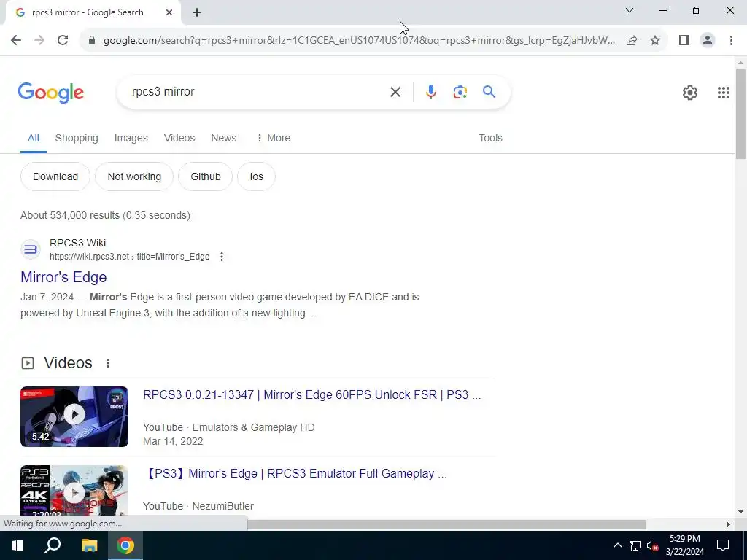Viewport: 747px width, 560px height.
Task: Open the search Tools options
Action: pyautogui.click(x=490, y=138)
